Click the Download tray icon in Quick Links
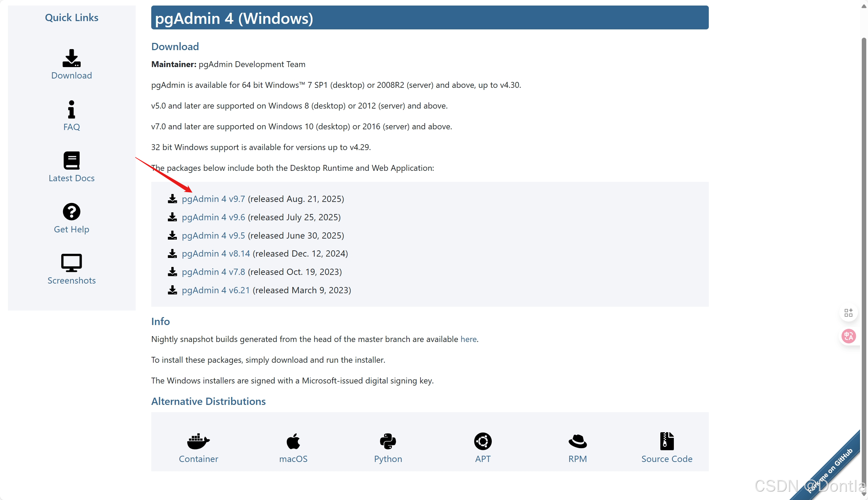The height and width of the screenshot is (500, 868). (72, 58)
